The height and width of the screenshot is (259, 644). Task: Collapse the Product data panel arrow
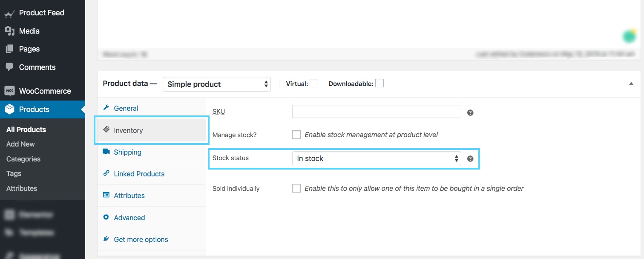(631, 83)
